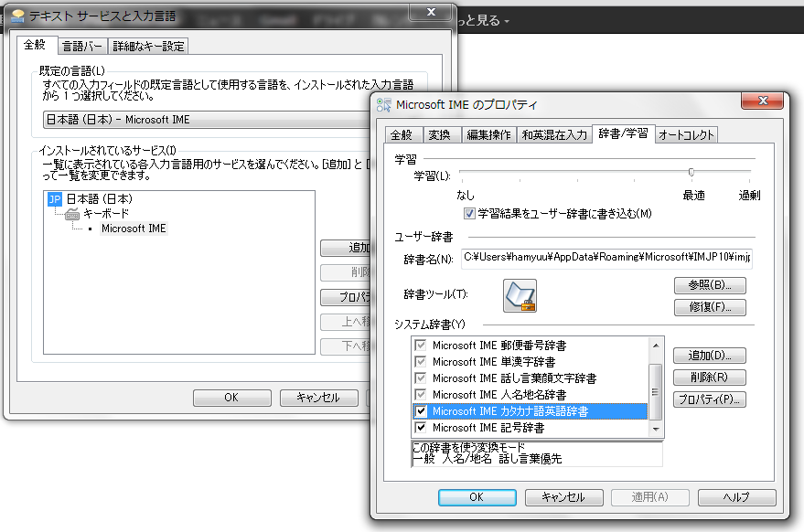Click the 修復(F)... button
The image size is (804, 532).
point(710,307)
